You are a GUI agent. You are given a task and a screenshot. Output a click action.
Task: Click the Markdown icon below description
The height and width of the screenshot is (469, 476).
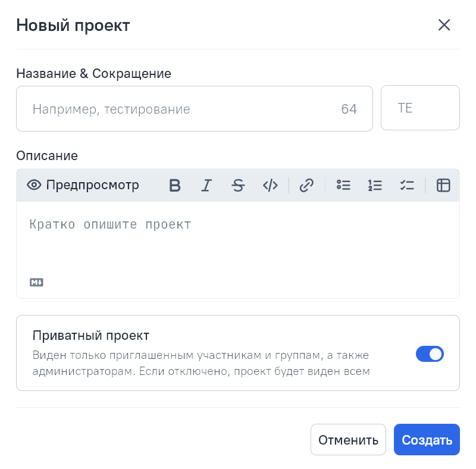tap(37, 282)
